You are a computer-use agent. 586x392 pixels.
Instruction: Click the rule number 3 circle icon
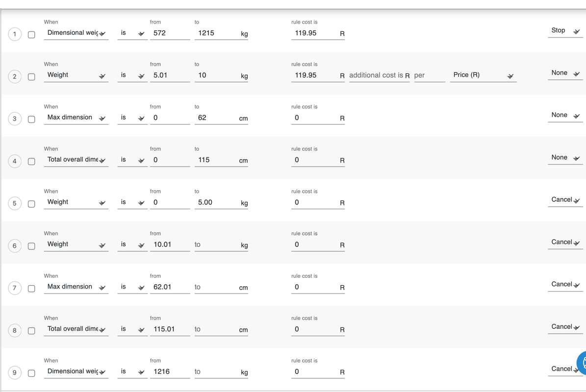click(15, 119)
